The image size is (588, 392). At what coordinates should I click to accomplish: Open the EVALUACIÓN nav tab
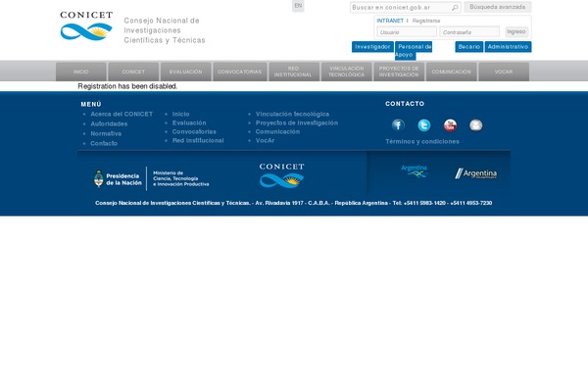(x=185, y=72)
